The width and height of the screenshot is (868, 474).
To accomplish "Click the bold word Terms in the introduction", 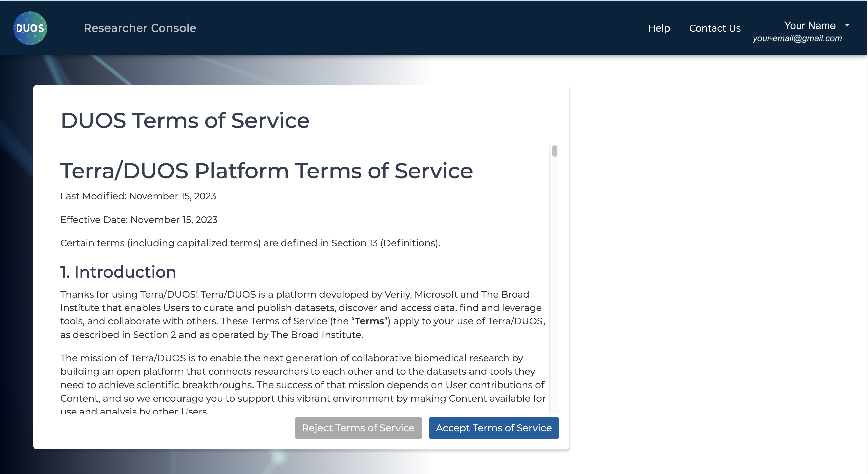I will (369, 321).
